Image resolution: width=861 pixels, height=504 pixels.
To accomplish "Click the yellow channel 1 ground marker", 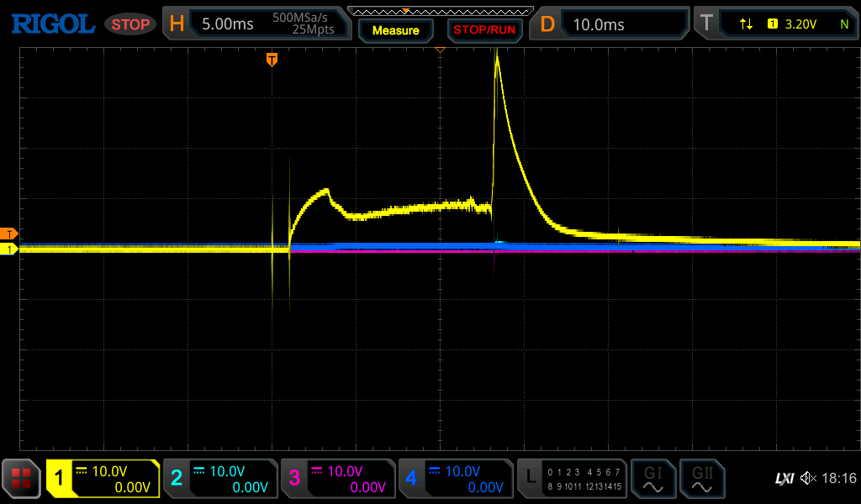I will coord(9,249).
